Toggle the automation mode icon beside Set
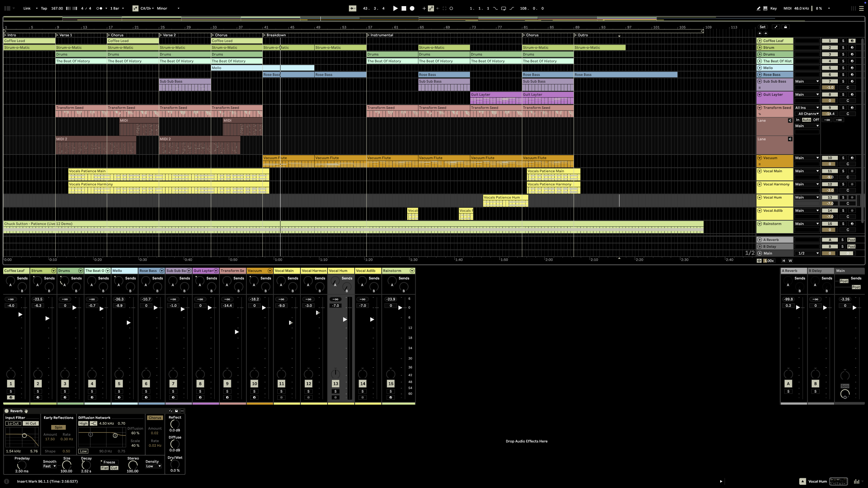Screen dimensions: 868x488 pos(776,27)
